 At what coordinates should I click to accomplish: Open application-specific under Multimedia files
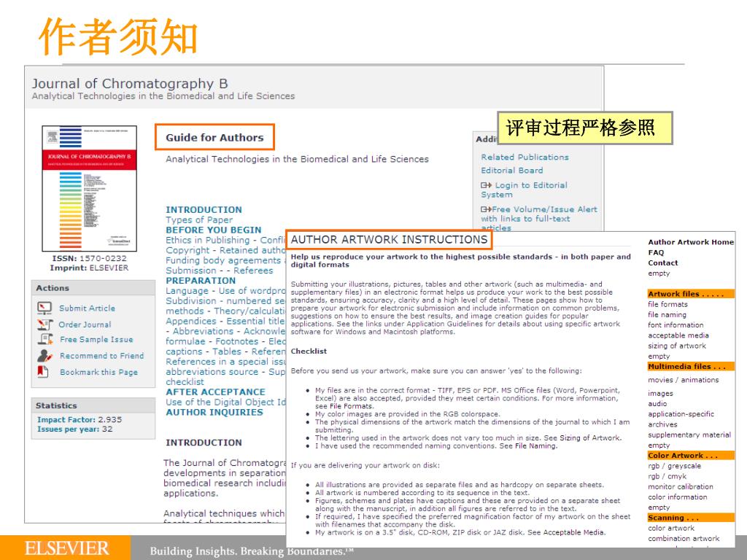click(681, 414)
